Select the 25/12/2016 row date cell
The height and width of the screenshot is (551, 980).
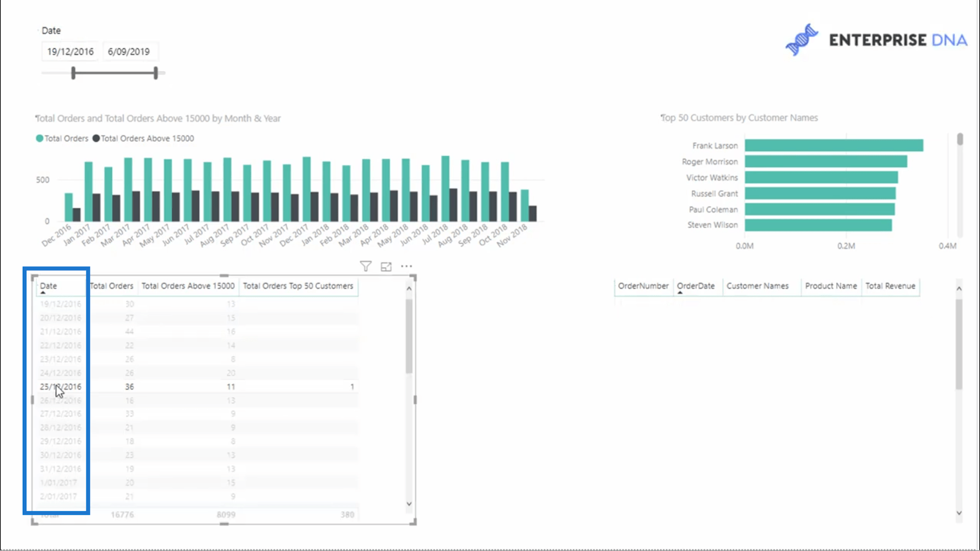click(x=61, y=387)
